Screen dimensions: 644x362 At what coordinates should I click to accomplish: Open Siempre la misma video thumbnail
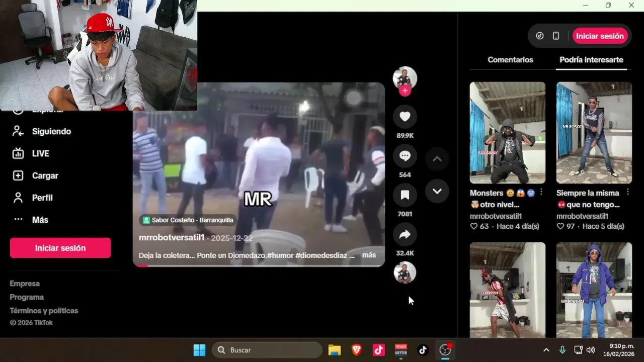(x=594, y=133)
